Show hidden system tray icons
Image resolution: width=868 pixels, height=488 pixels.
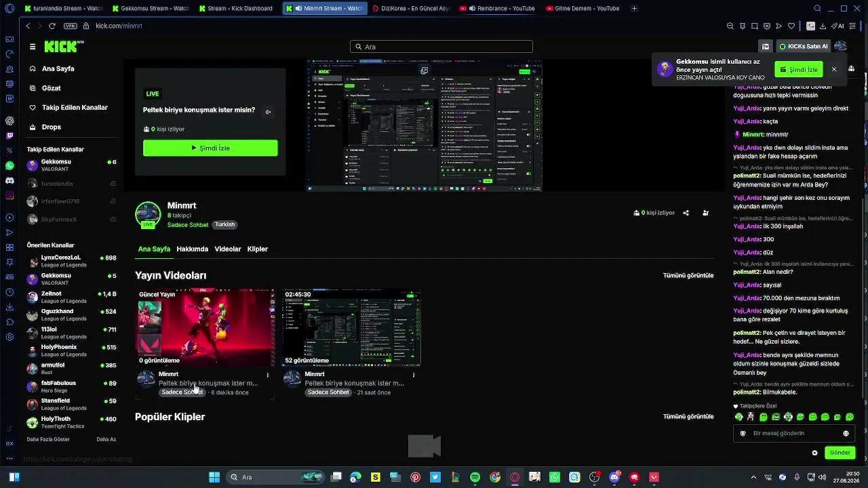tap(753, 477)
